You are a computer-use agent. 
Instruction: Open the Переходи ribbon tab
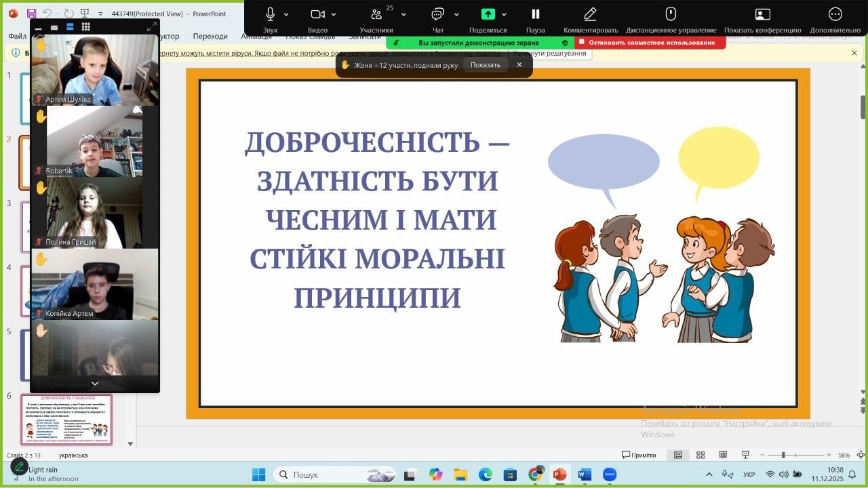(x=210, y=36)
